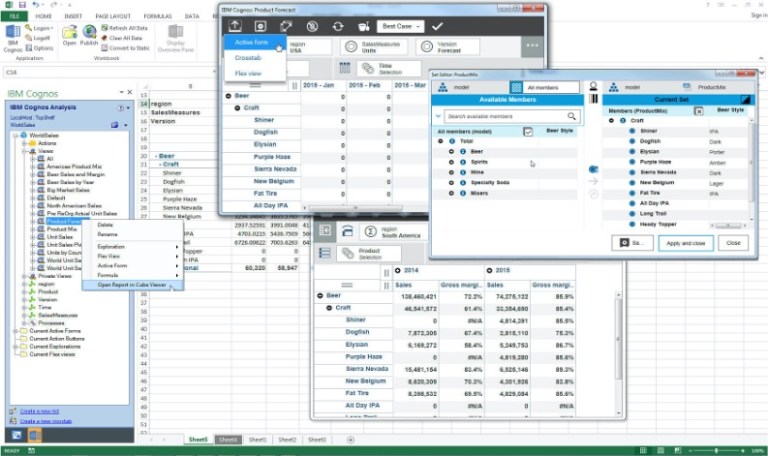This screenshot has height=456, width=768.
Task: Click the Save set button in Set Editor
Action: click(x=632, y=243)
